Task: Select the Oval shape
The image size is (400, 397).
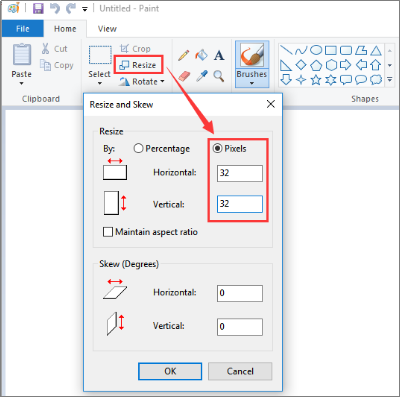Action: click(x=316, y=50)
